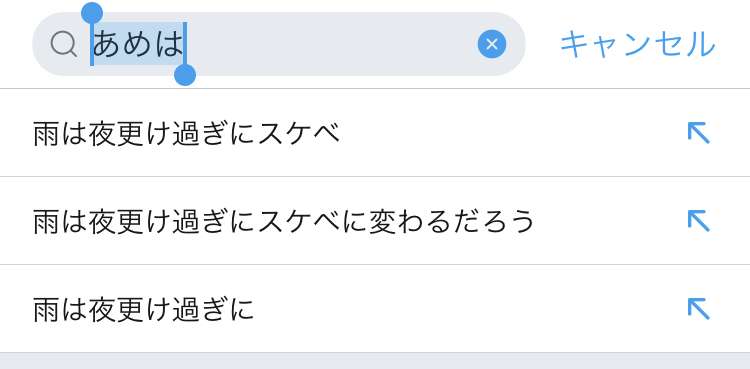Select the キャンセル button
750x369 pixels.
point(638,45)
